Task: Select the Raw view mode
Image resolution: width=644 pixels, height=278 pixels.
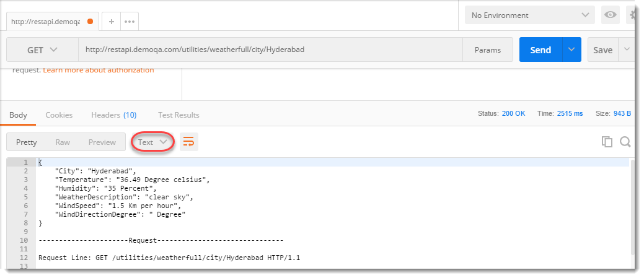Action: click(x=63, y=142)
